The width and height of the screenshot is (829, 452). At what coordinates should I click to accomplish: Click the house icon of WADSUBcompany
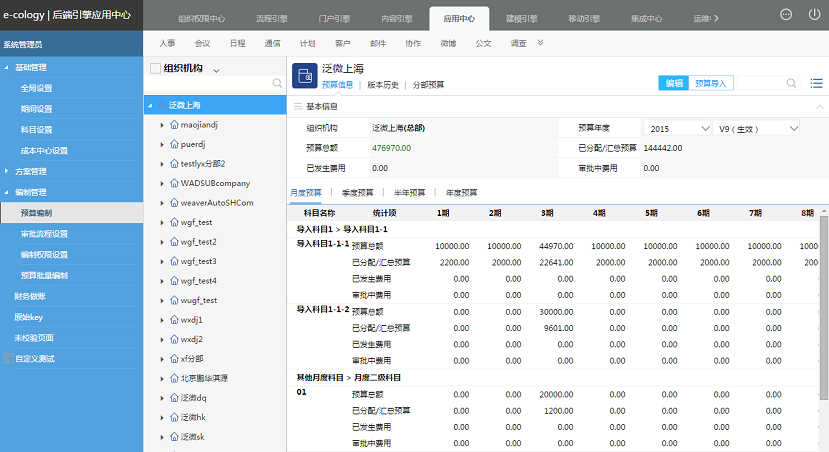[174, 183]
